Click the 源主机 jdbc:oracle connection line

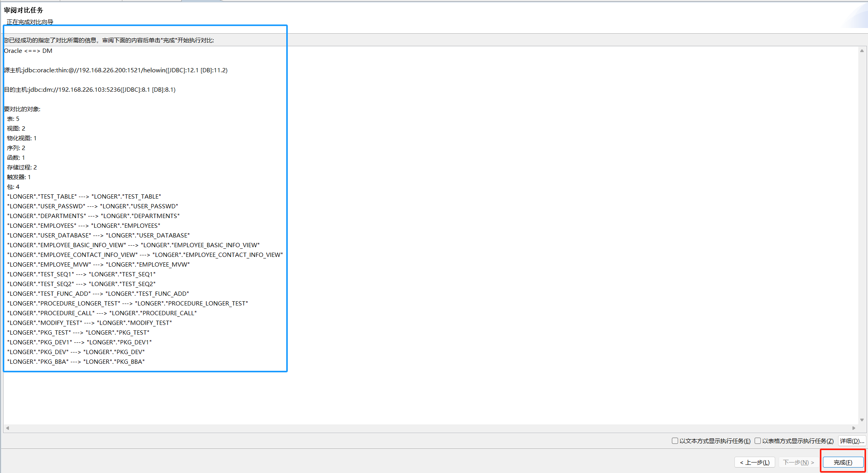[x=116, y=70]
